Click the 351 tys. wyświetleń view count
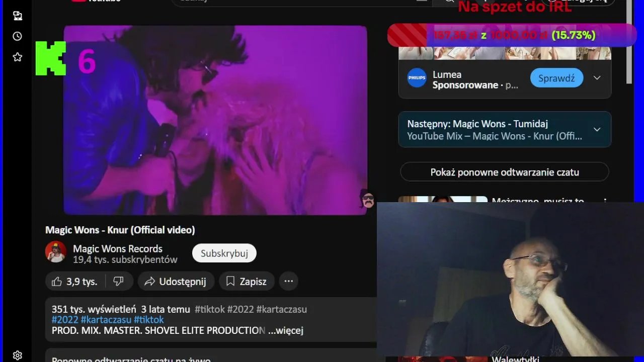644x362 pixels. (94, 309)
